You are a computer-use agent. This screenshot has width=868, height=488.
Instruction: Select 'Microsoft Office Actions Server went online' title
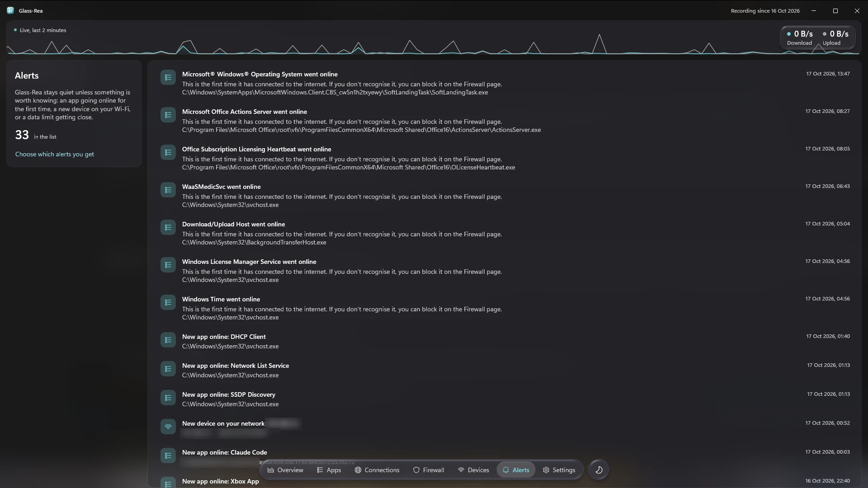click(245, 112)
